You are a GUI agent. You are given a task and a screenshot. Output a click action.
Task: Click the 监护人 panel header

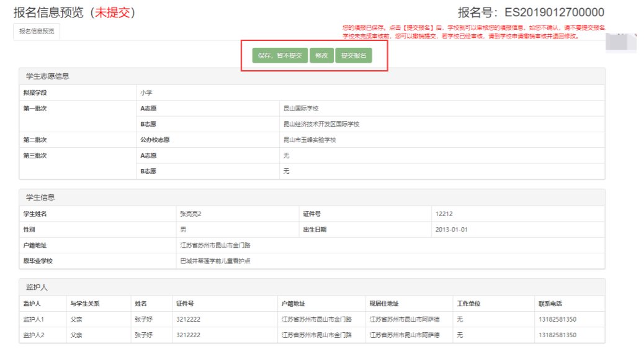(37, 288)
